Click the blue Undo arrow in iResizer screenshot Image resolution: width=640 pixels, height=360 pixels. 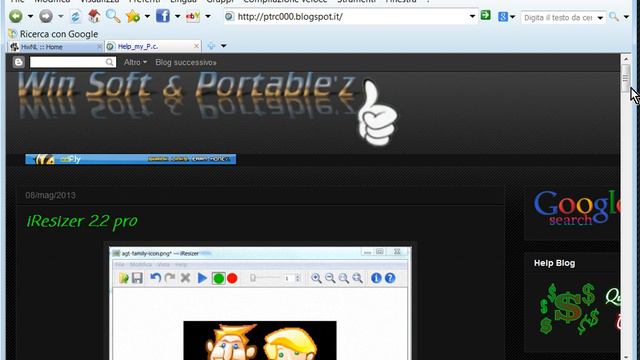pos(156,278)
